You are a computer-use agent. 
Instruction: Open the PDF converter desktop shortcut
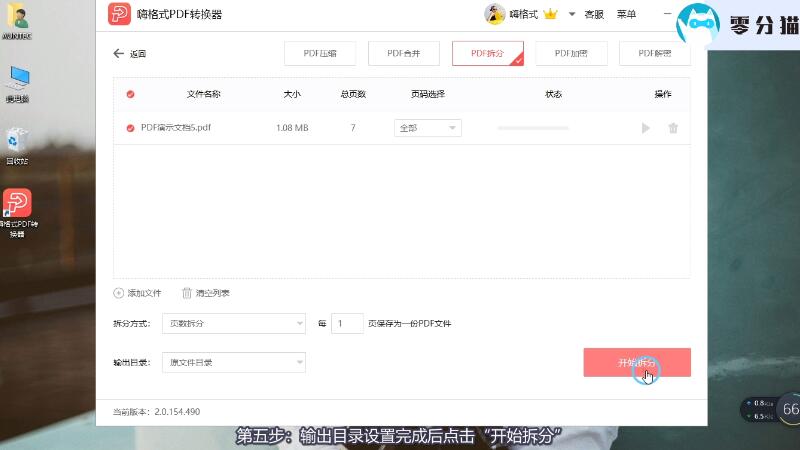coord(18,213)
